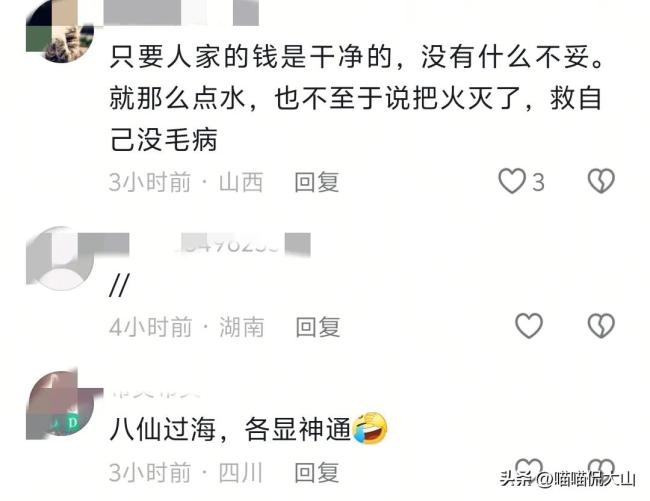Dislike the Shanxi comment via broken heart
The height and width of the screenshot is (501, 650).
pos(601,181)
